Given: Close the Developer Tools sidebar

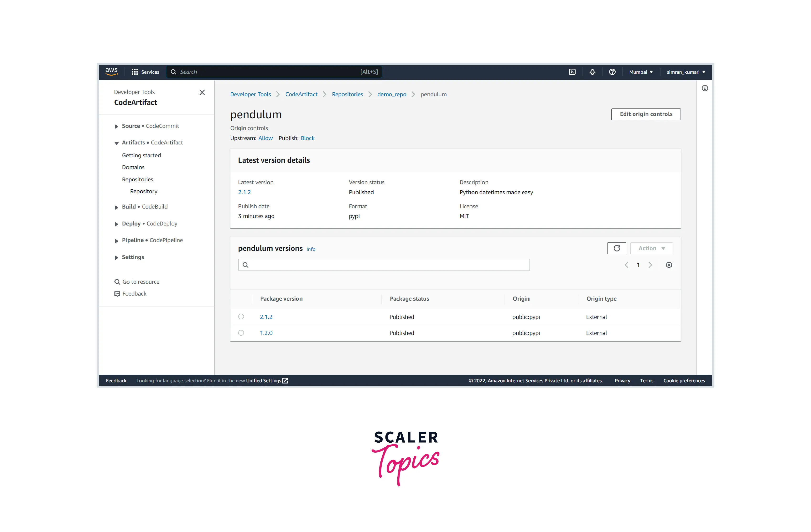Looking at the screenshot, I should (202, 92).
